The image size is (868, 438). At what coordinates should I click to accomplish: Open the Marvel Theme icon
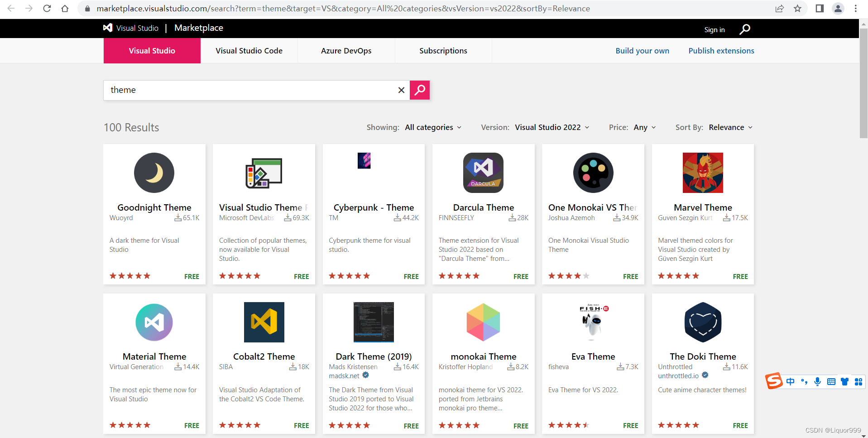tap(703, 173)
